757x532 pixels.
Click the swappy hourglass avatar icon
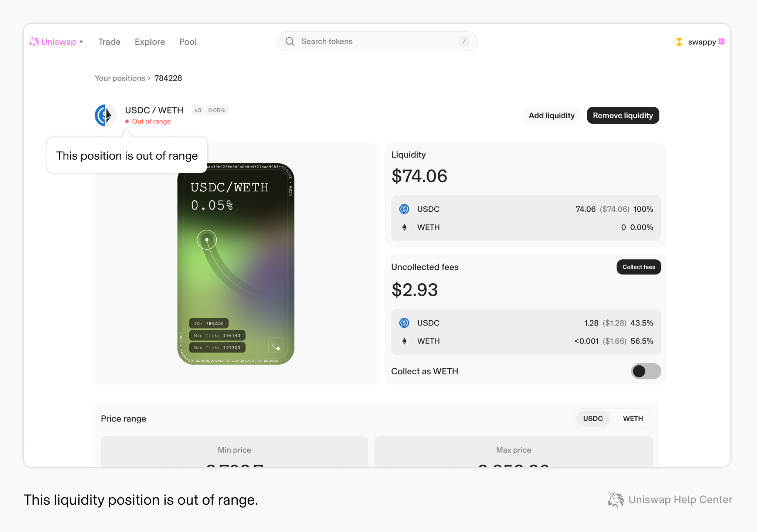(x=679, y=42)
